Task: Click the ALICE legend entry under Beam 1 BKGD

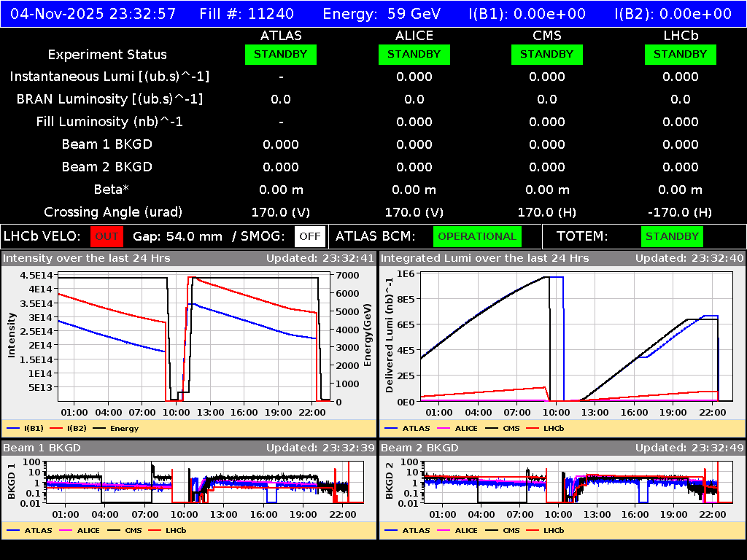Action: [79, 530]
